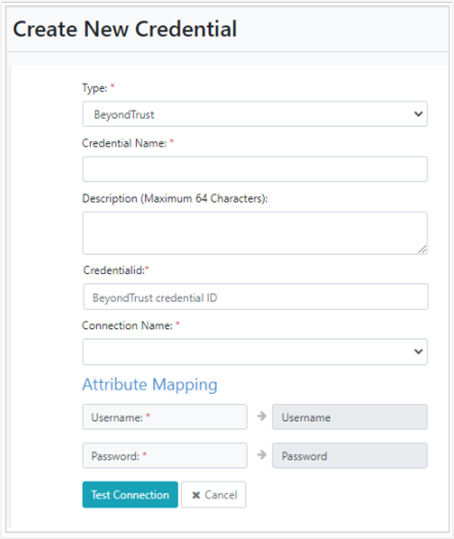This screenshot has height=539, width=454.
Task: Grab the Description textarea resize handle
Action: 422,250
